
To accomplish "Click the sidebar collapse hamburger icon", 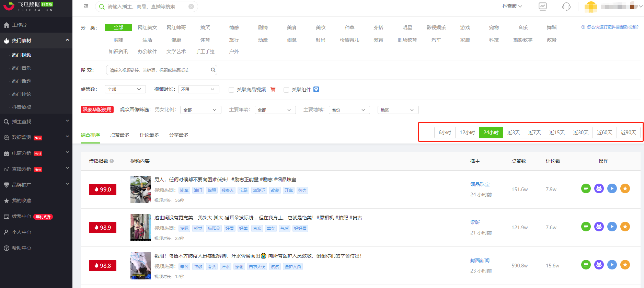I will (x=86, y=6).
